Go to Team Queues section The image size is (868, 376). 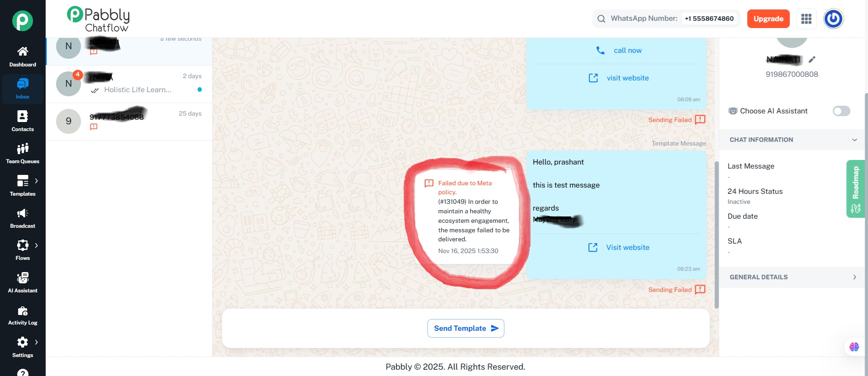(x=23, y=153)
